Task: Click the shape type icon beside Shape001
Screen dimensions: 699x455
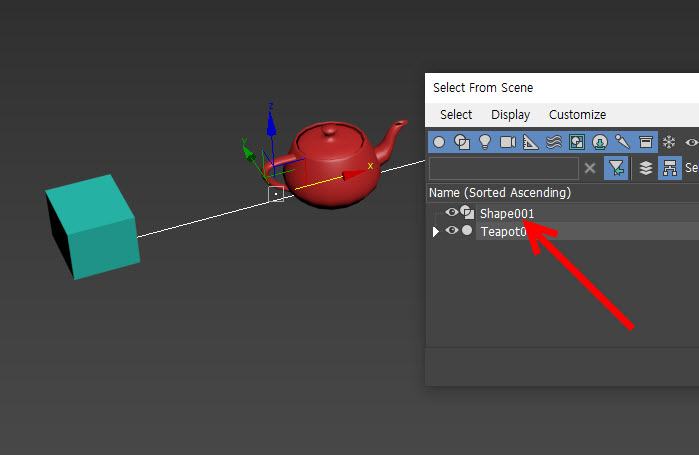Action: (467, 212)
